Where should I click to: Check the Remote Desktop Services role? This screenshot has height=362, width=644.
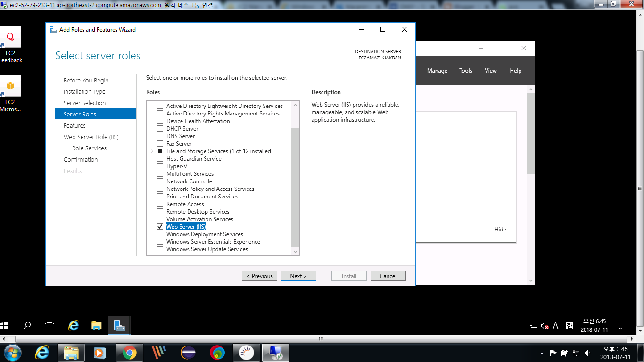coord(160,212)
